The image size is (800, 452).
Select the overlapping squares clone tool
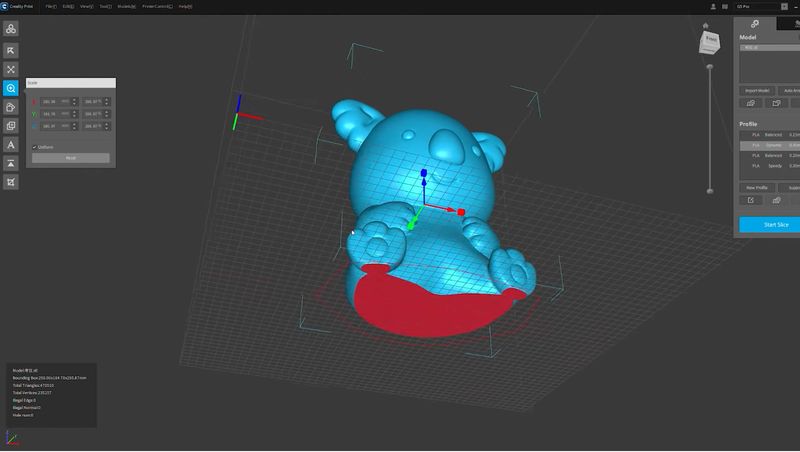point(11,126)
